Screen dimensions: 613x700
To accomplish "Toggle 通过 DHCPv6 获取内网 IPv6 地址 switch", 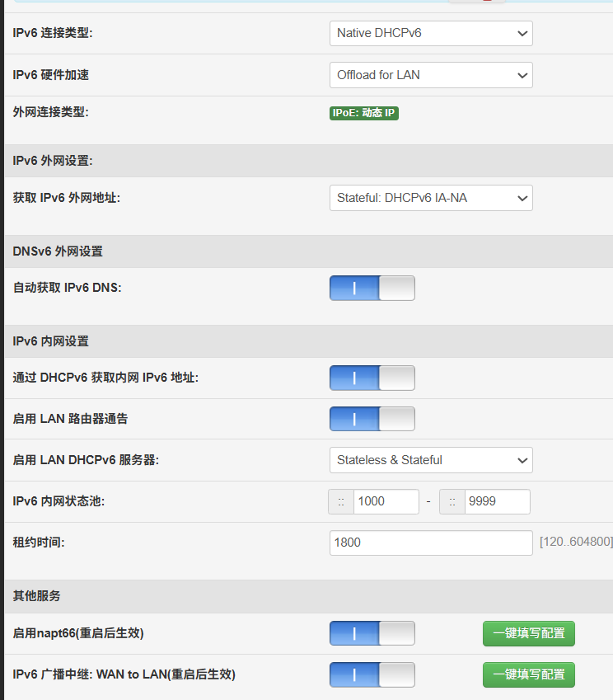I will pyautogui.click(x=372, y=378).
